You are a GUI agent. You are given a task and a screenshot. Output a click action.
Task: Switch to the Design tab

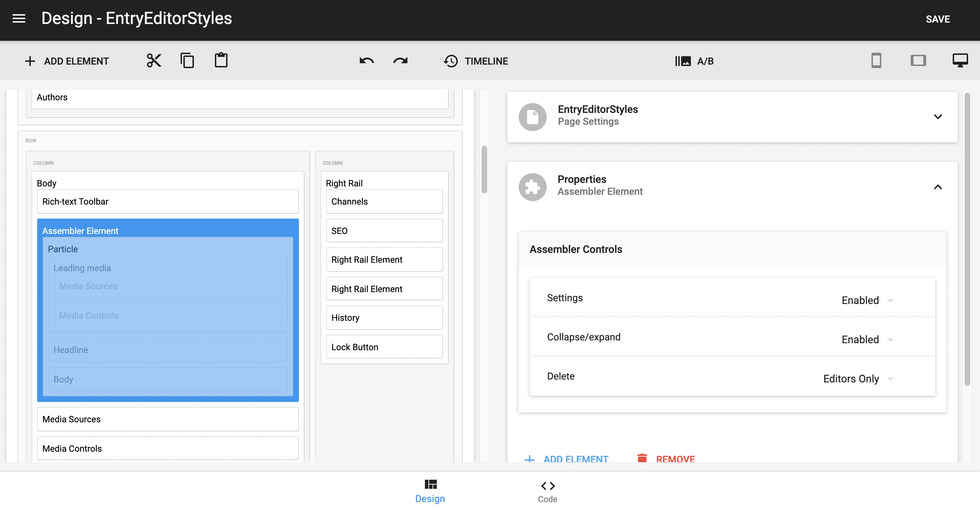430,491
